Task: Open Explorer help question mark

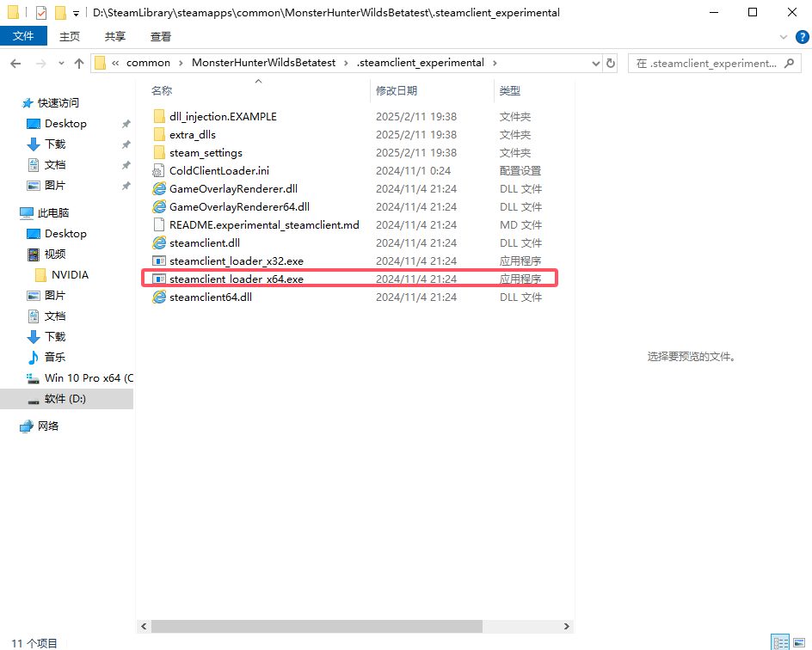Action: point(803,37)
